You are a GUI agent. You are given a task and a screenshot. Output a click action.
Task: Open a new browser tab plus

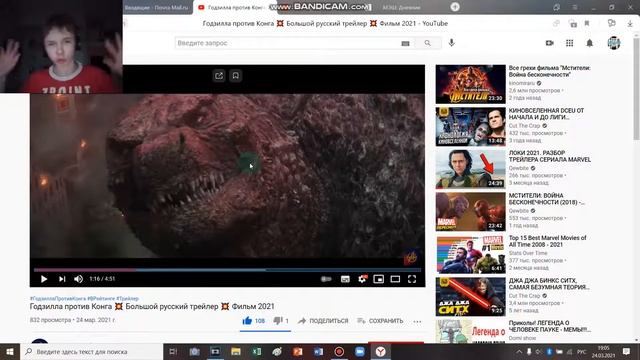pos(455,7)
